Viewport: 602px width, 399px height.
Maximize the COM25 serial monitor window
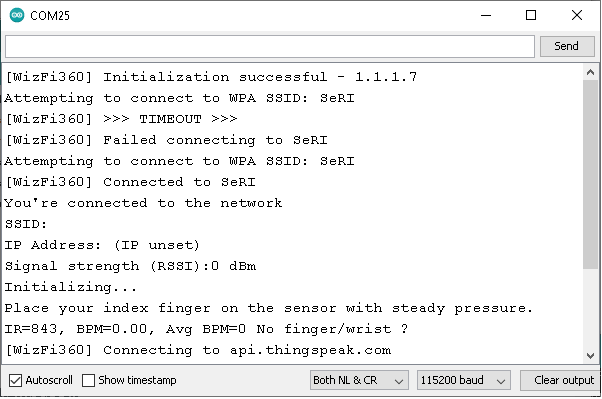[531, 15]
